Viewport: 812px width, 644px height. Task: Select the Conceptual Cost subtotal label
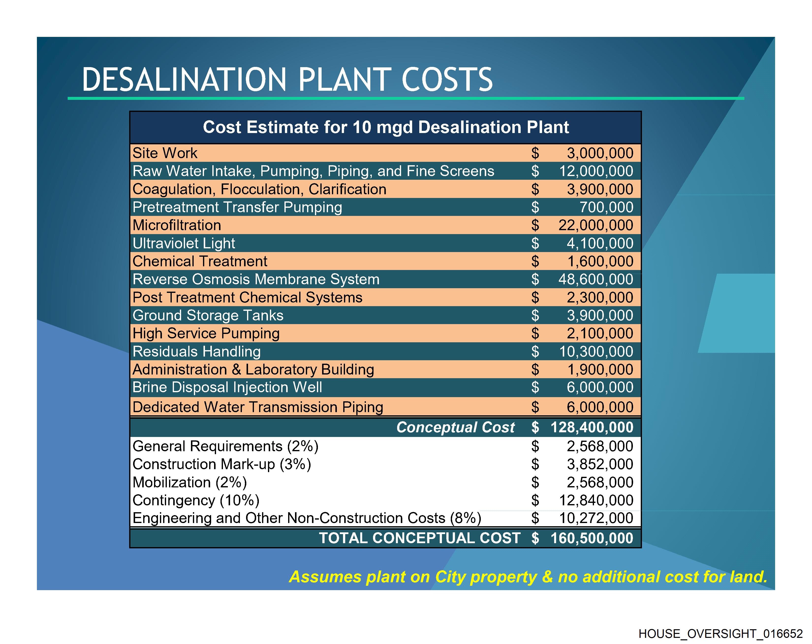(455, 427)
